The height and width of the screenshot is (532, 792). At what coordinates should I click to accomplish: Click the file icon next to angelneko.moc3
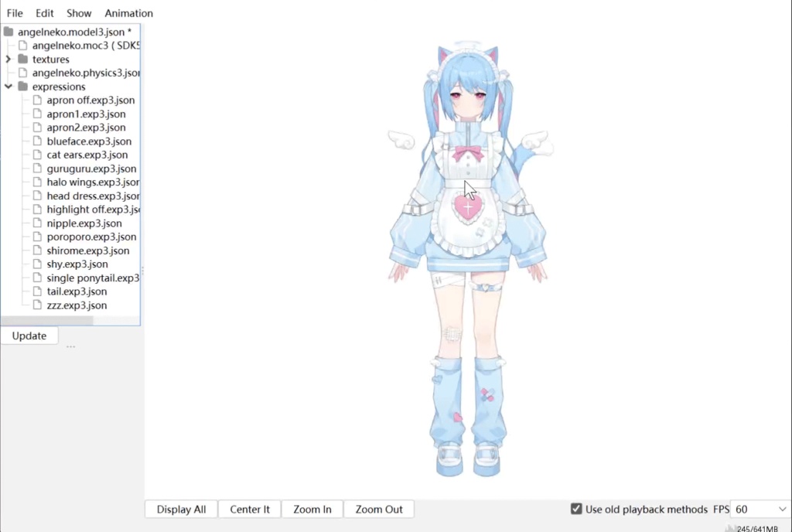tap(22, 46)
